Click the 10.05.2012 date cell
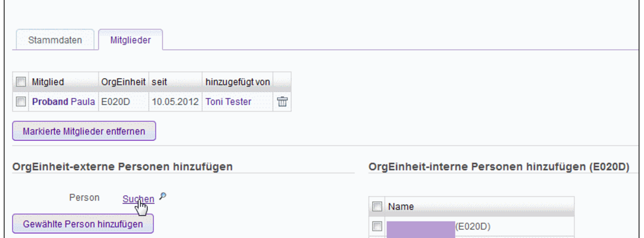This screenshot has height=238, width=644. (175, 102)
